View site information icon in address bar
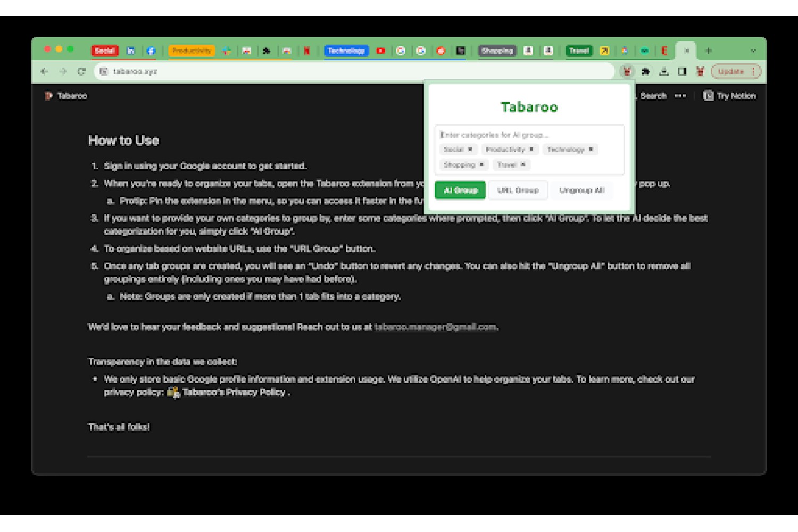The width and height of the screenshot is (798, 532). coord(104,71)
